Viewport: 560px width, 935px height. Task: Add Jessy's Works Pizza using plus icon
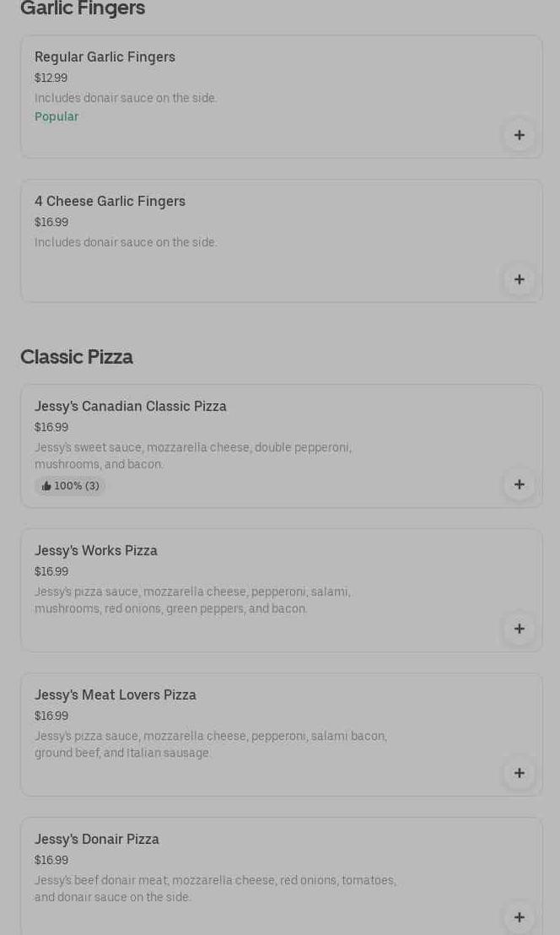pyautogui.click(x=520, y=629)
